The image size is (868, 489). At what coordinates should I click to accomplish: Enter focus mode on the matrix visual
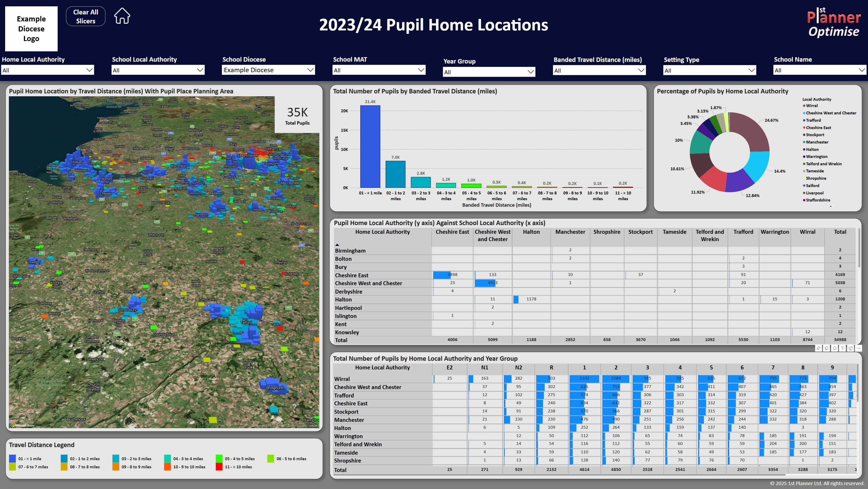[x=851, y=349]
